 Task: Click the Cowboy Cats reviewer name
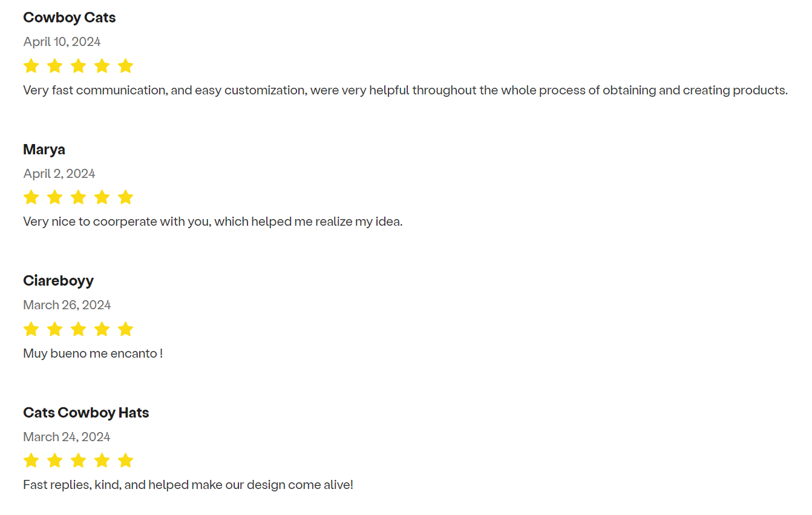[x=70, y=18]
